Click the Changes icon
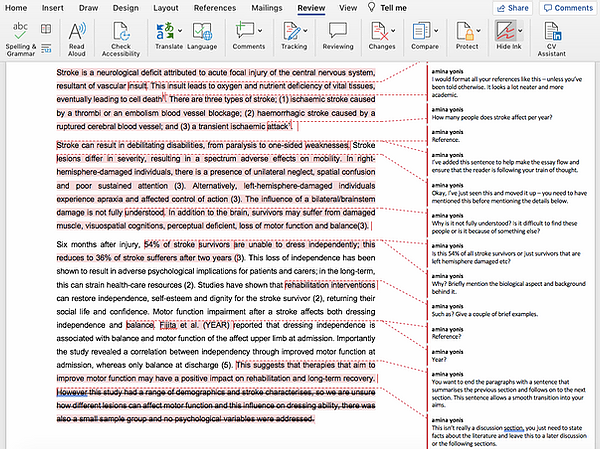The height and width of the screenshot is (449, 600). click(x=379, y=31)
